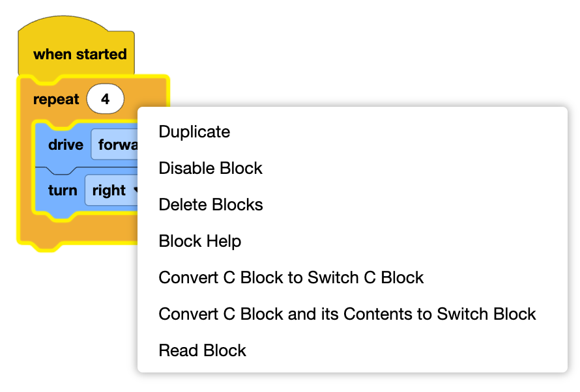Screen dimensions: 580x392
Task: Click the "drive" label on the blue block
Action: click(x=66, y=145)
